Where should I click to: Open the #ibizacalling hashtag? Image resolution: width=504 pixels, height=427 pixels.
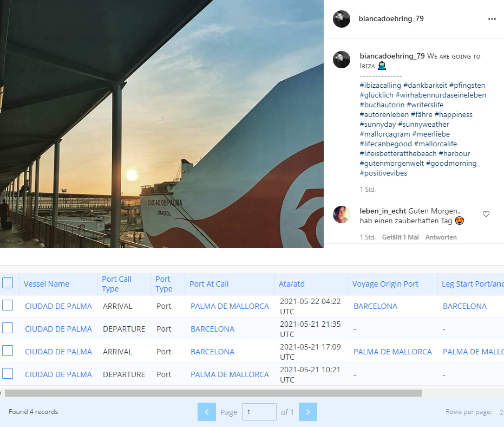click(380, 85)
